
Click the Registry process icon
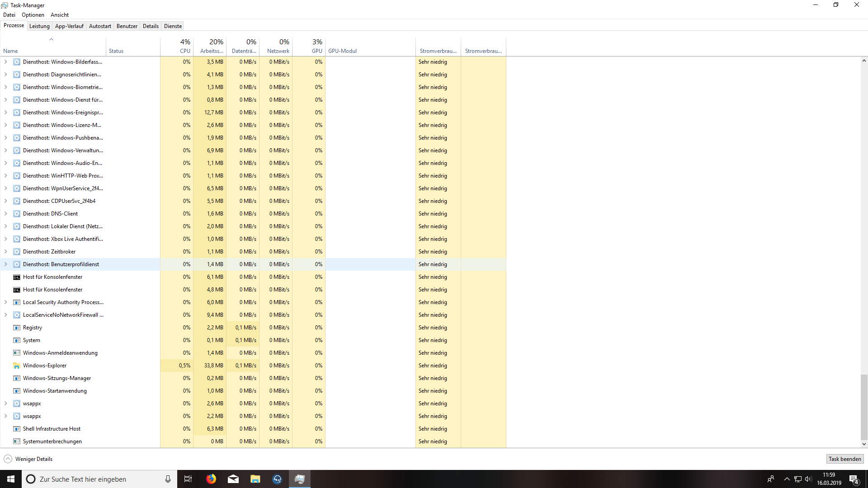click(x=17, y=328)
